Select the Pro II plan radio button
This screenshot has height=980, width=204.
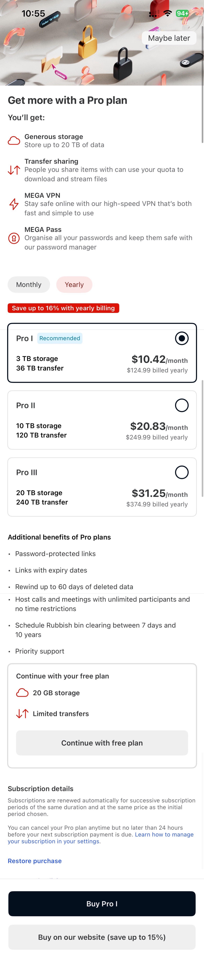pos(182,405)
